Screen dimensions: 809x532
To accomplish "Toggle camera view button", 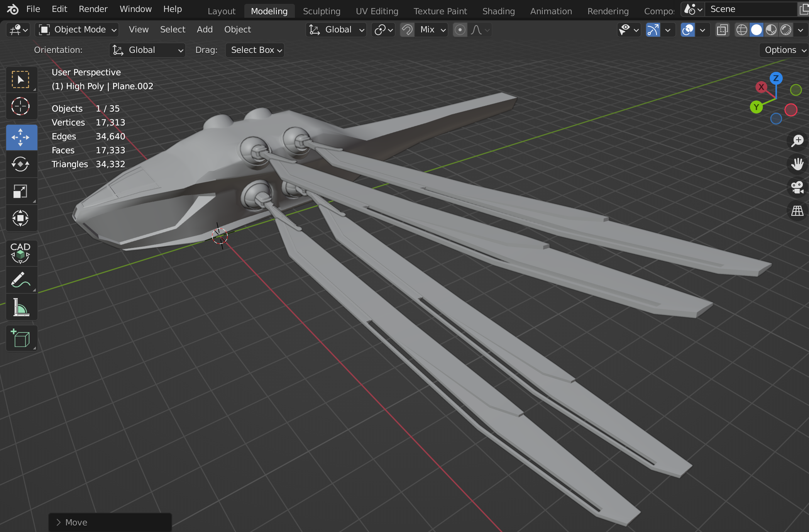I will pos(797,188).
